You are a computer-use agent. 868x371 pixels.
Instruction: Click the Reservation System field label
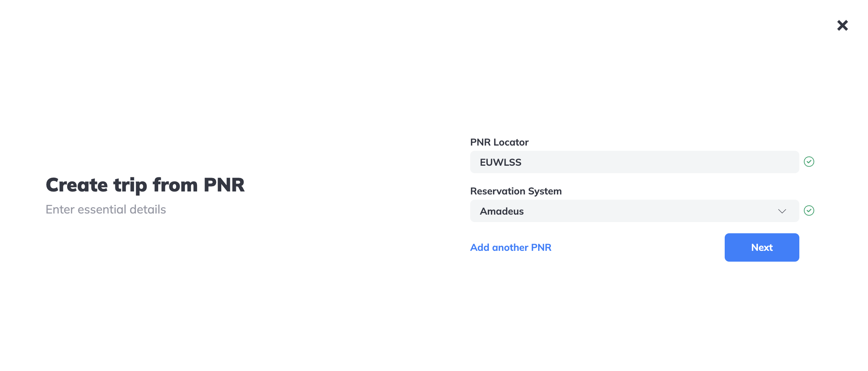(516, 191)
